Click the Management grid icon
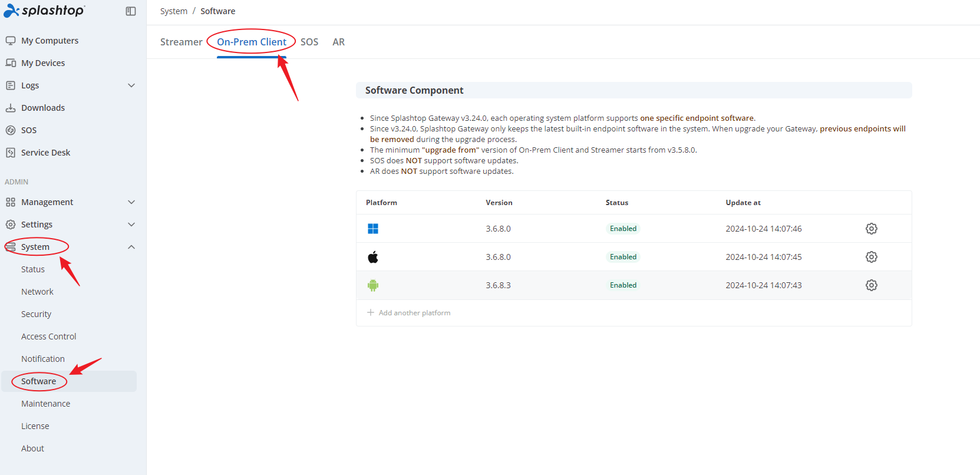The height and width of the screenshot is (475, 980). (x=11, y=202)
